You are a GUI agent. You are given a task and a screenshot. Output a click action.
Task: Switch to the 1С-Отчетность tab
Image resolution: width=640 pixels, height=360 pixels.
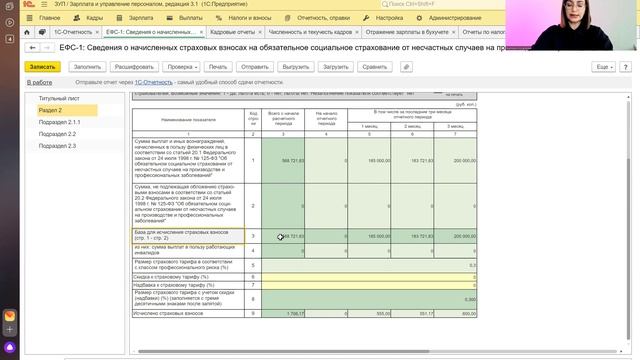[x=73, y=32]
